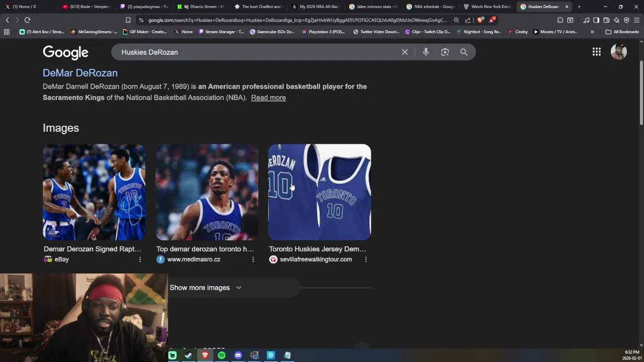Click the Brave Shields lion icon
The height and width of the screenshot is (362, 644).
479,20
